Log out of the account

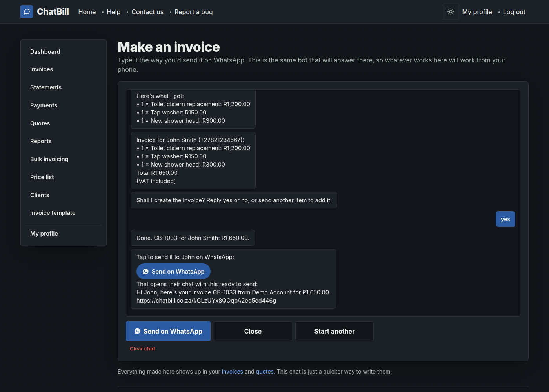(x=514, y=12)
